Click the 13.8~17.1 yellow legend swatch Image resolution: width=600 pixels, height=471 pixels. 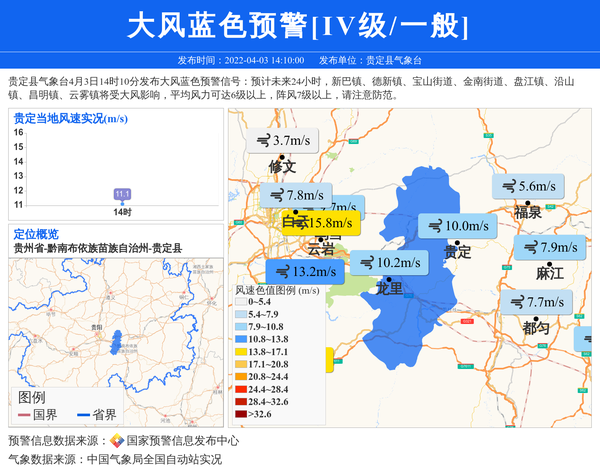[242, 353]
